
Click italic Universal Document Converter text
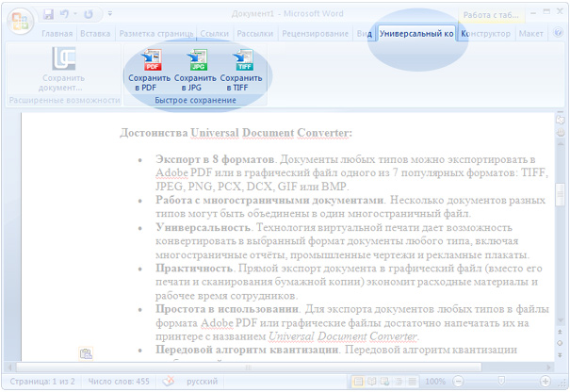[343, 336]
